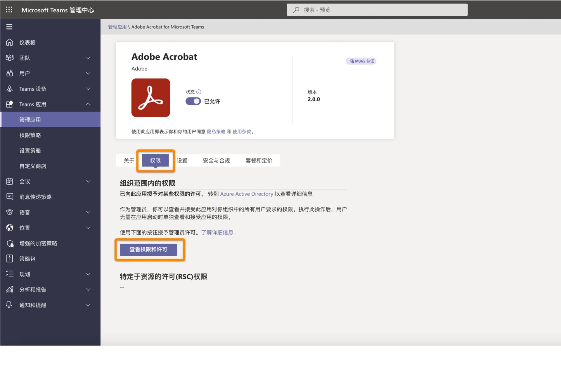
Task: Click the 位置 globe icon
Action: point(10,228)
